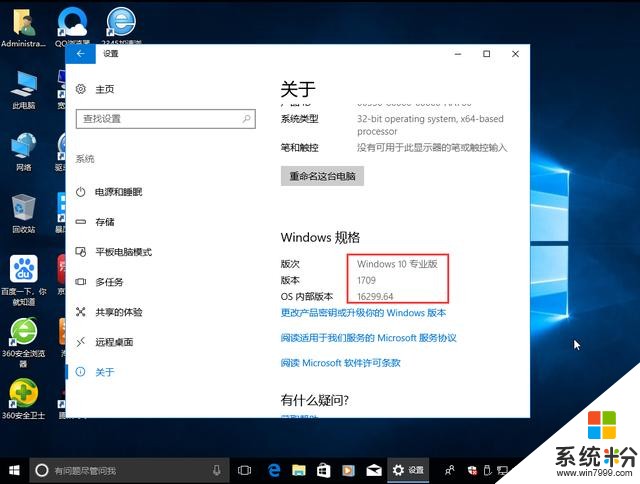Click the Windows Start button
Viewport: 640px width, 484px height.
click(14, 470)
